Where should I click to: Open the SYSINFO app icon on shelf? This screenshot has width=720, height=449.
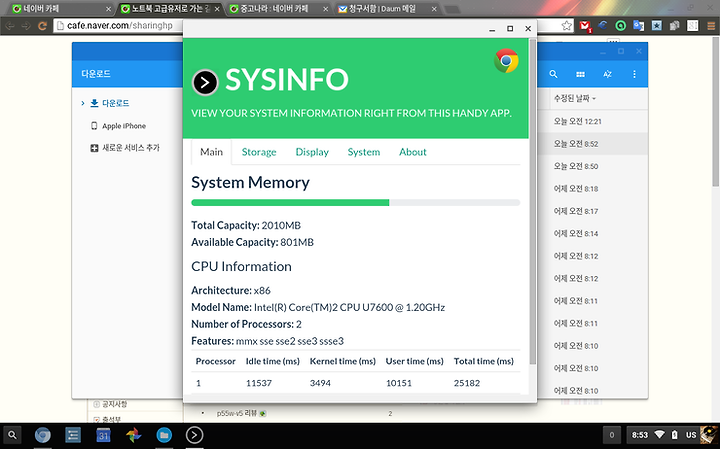(194, 435)
